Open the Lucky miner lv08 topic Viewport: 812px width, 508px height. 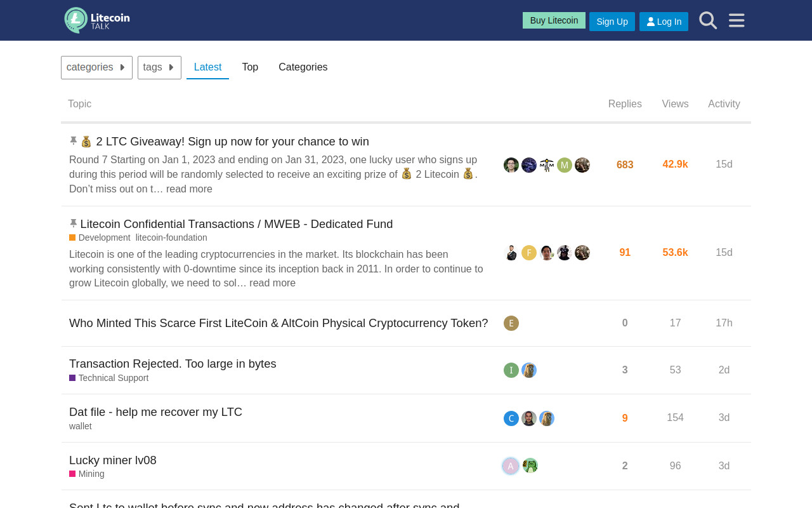[x=113, y=460]
